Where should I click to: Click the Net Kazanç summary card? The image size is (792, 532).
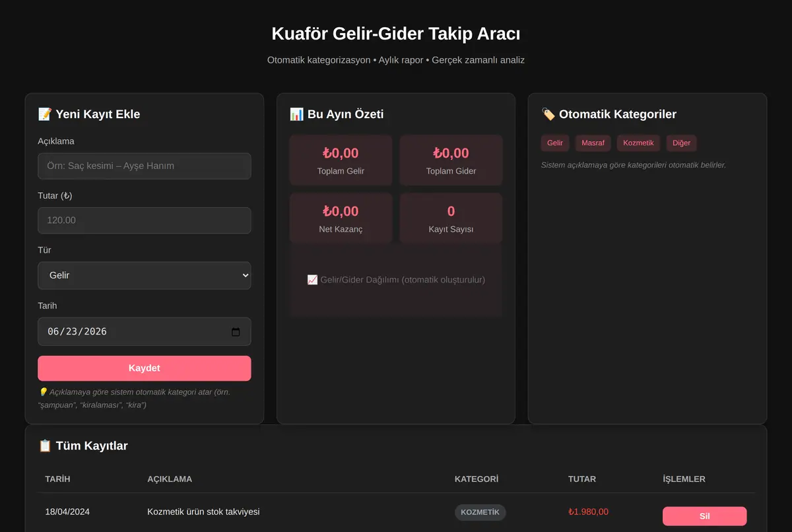pyautogui.click(x=341, y=218)
